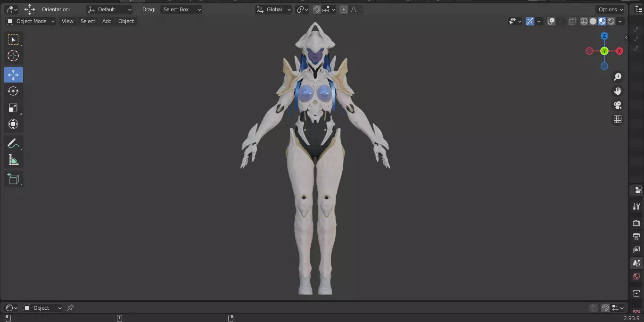Screen dimensions: 644x322
Task: Click the opposite red X axis circle
Action: click(589, 51)
